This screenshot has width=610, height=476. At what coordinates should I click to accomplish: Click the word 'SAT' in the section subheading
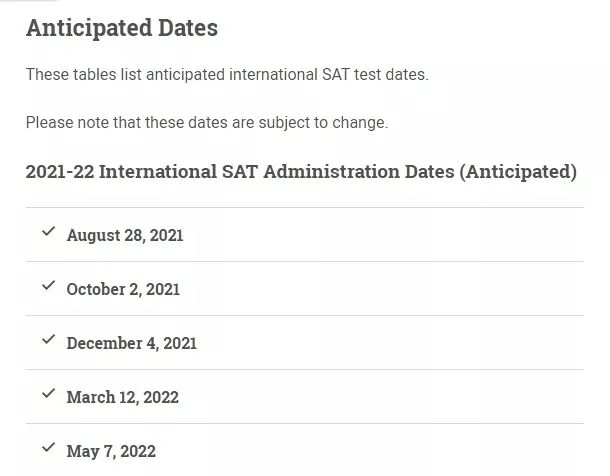click(x=240, y=172)
